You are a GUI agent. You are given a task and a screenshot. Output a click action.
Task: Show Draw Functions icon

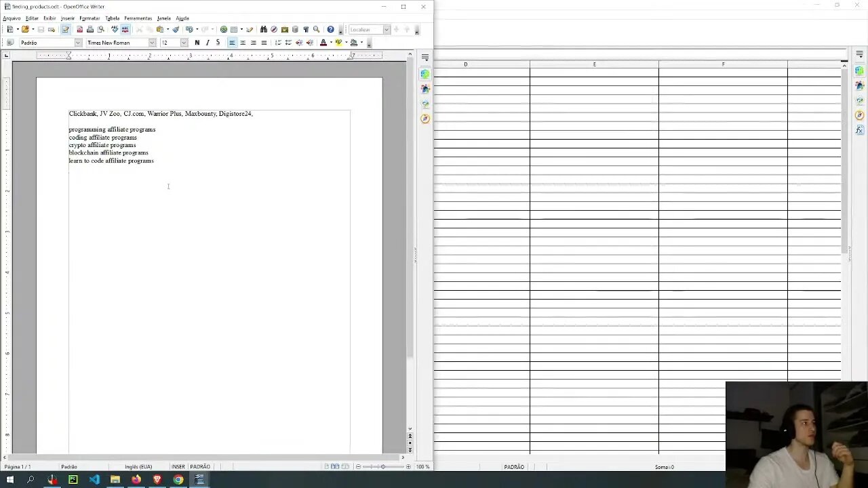pyautogui.click(x=250, y=29)
